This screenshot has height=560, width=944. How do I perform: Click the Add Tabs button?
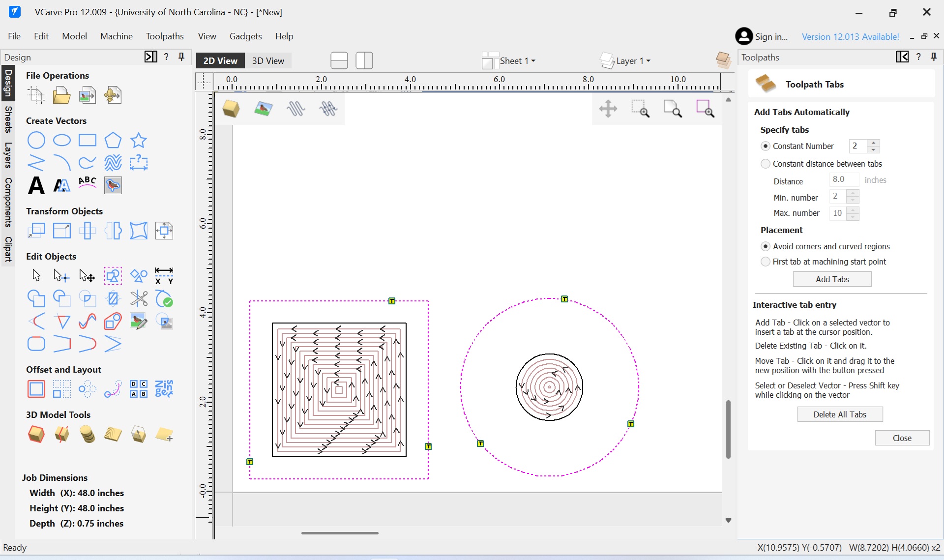point(832,279)
